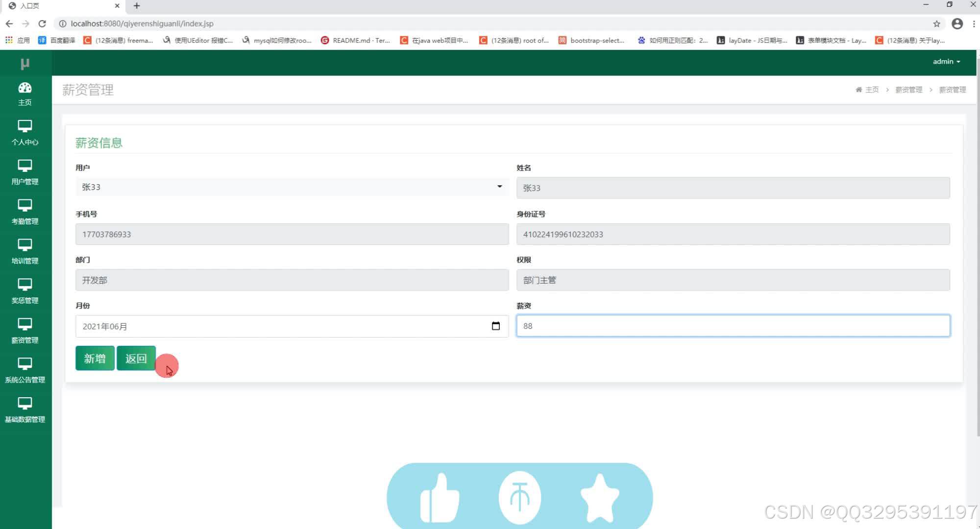Open the root of... CSDN bookmark
980x529 pixels.
pos(514,40)
